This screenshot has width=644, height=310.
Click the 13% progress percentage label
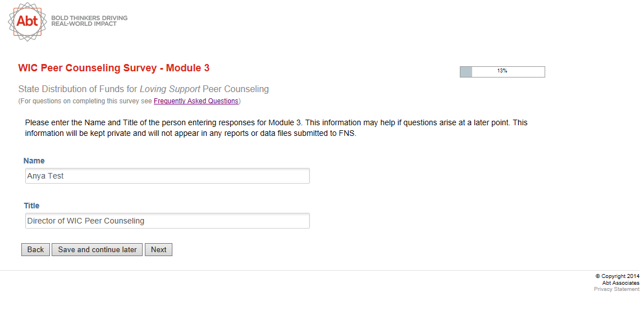click(x=502, y=71)
